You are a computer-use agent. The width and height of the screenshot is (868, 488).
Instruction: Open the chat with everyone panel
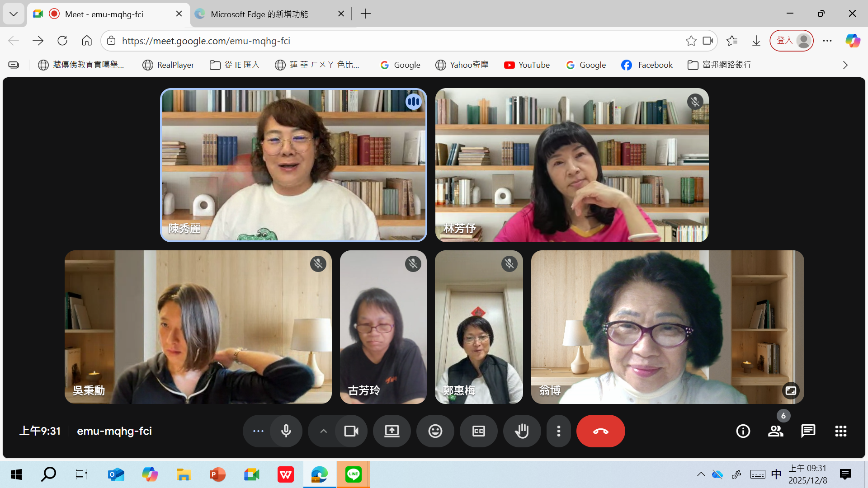tap(808, 431)
